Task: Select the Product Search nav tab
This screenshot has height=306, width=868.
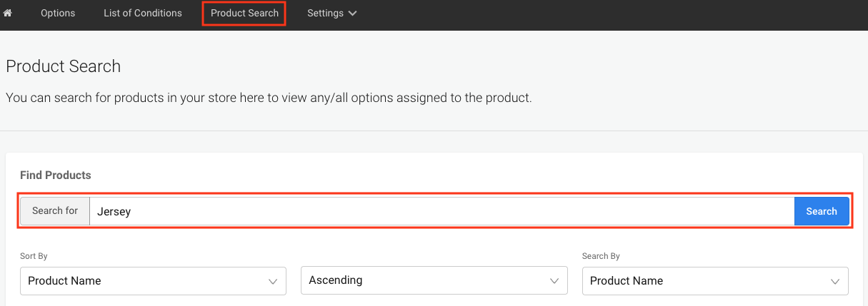Action: [244, 13]
